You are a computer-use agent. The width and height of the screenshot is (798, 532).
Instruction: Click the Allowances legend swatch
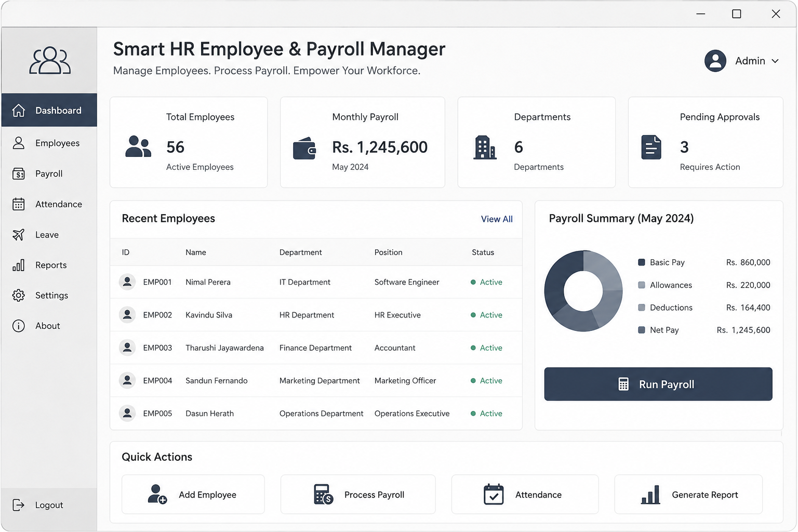642,285
